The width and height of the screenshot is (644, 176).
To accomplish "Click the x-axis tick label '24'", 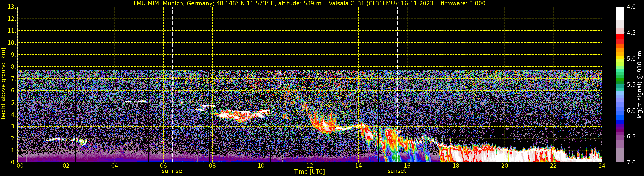I will pyautogui.click(x=602, y=166).
